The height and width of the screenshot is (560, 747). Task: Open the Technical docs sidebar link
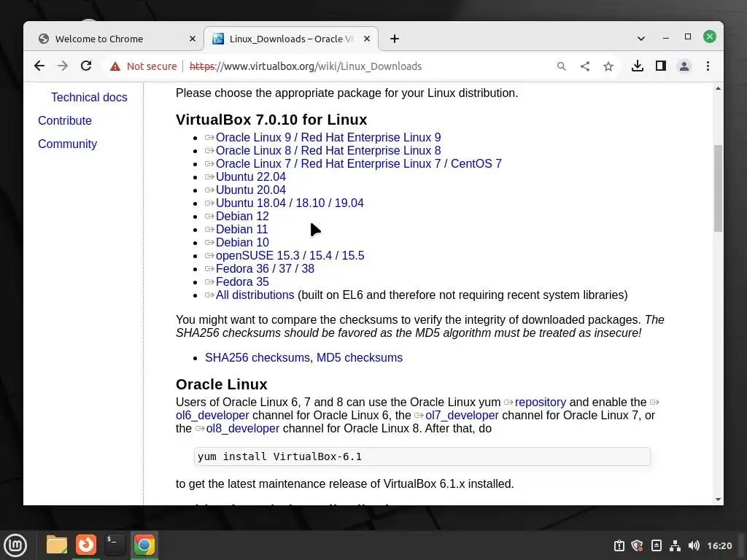(x=89, y=97)
